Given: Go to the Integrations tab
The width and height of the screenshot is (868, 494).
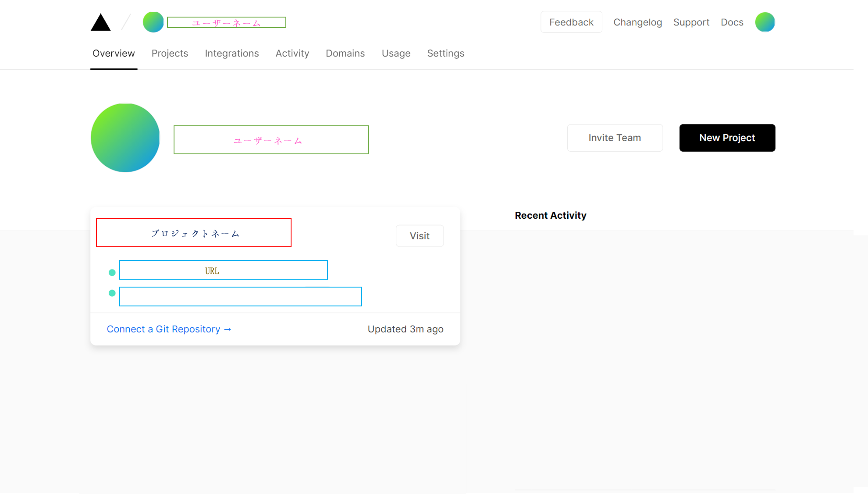Looking at the screenshot, I should tap(232, 53).
